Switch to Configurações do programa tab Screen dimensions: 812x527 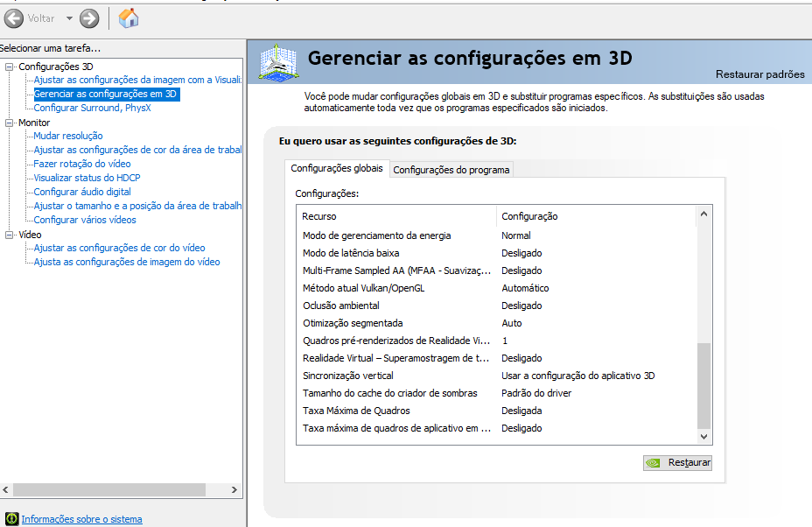coord(451,170)
